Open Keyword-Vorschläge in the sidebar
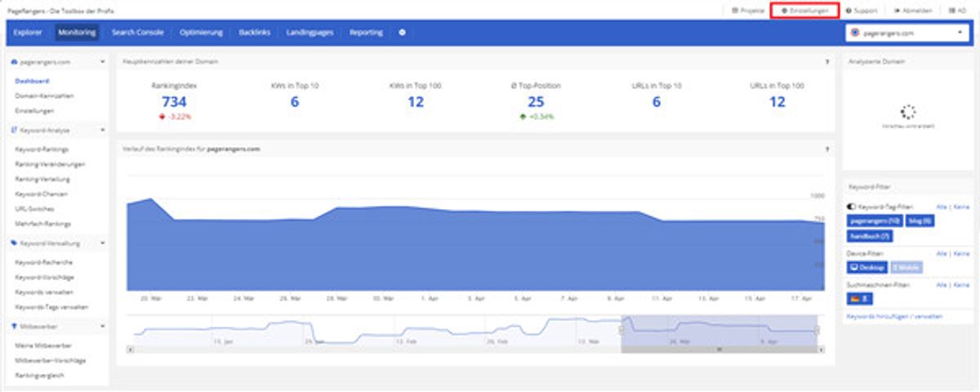Viewport: 980px width, 392px height. (45, 277)
